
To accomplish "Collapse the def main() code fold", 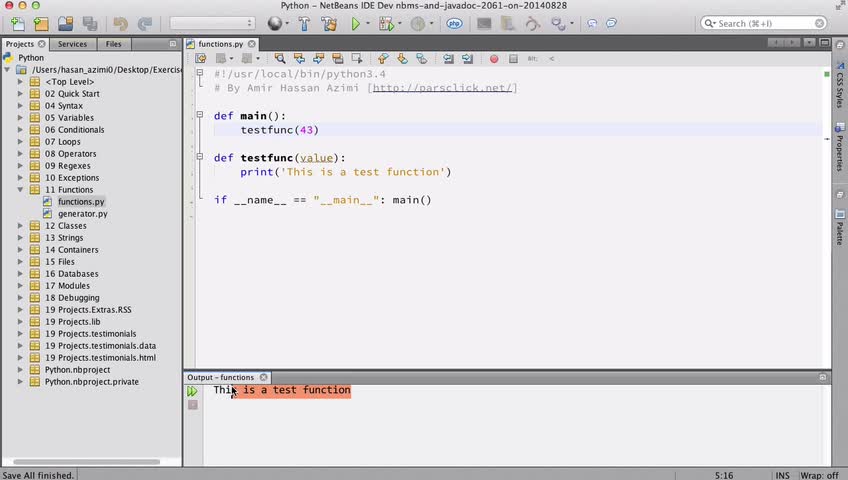I will pyautogui.click(x=200, y=115).
